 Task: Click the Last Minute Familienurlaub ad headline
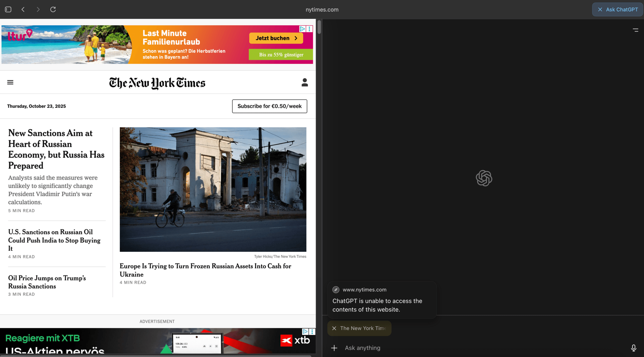171,37
